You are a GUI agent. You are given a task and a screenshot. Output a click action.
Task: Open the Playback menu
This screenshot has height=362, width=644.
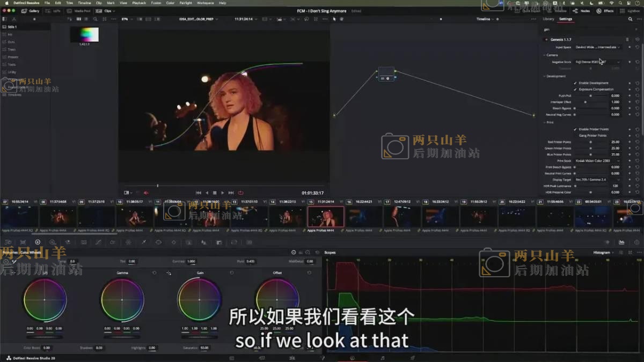(138, 3)
